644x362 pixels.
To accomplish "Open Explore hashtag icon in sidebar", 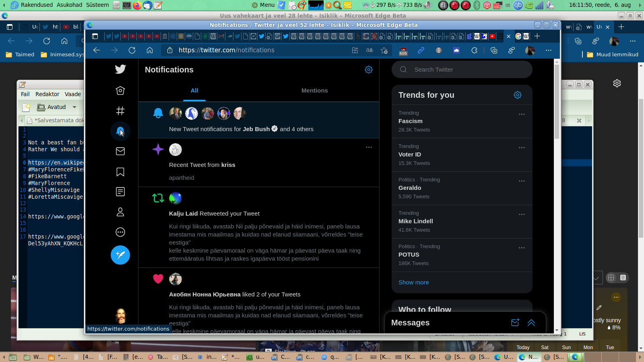I will pos(120,111).
